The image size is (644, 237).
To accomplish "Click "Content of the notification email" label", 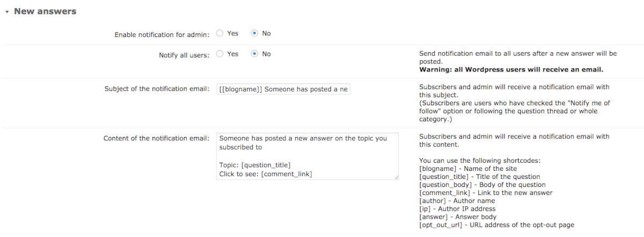I will point(156,139).
